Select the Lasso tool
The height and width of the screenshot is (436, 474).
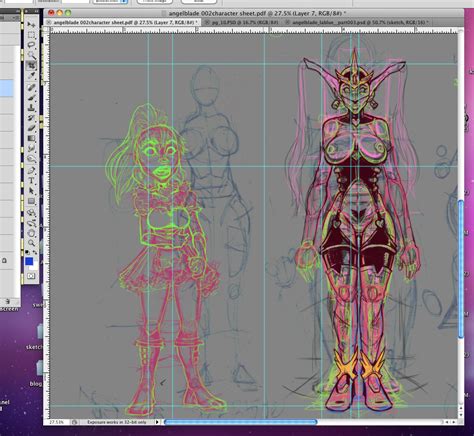pos(31,45)
